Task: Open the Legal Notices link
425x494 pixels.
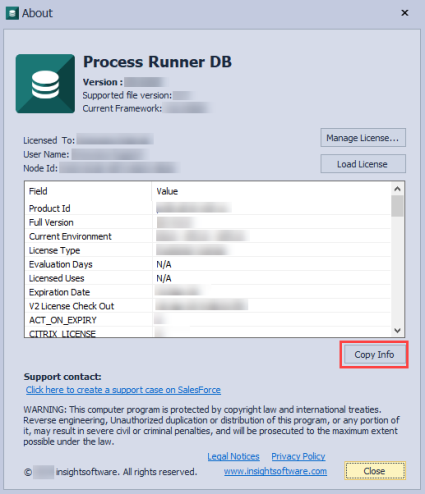Action: (233, 456)
